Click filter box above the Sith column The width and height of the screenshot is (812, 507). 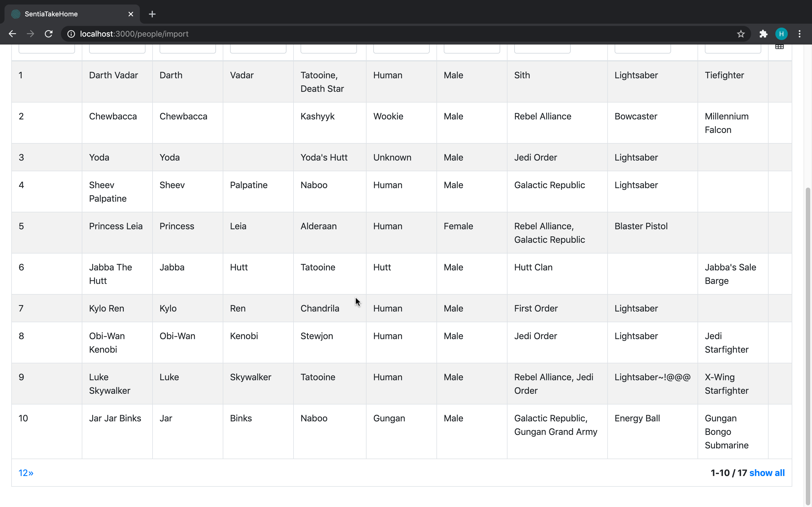point(542,49)
